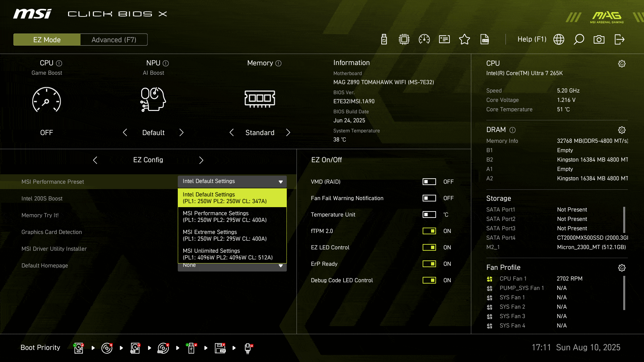Choose Intel Default Settings preset option
This screenshot has width=644, height=362.
(232, 198)
